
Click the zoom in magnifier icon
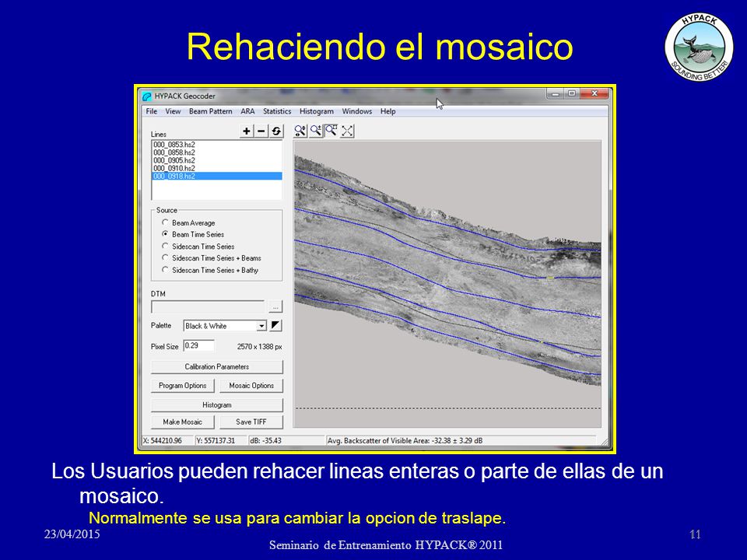click(x=315, y=131)
